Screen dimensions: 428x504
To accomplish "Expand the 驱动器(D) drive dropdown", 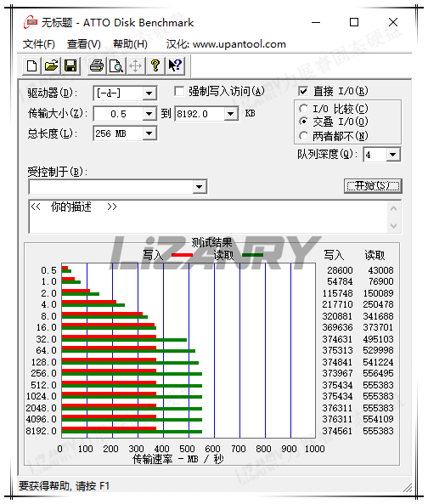I will [149, 93].
